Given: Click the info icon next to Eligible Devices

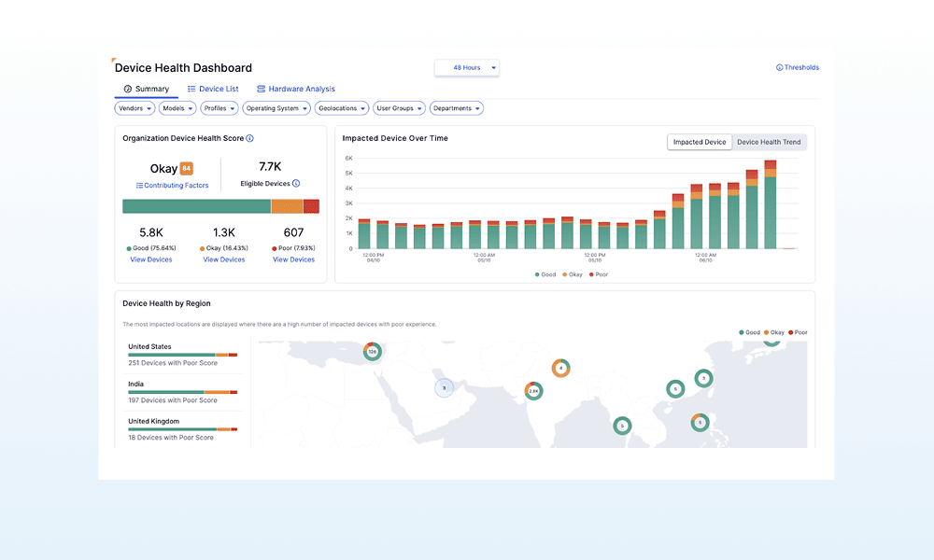Looking at the screenshot, I should pos(296,184).
